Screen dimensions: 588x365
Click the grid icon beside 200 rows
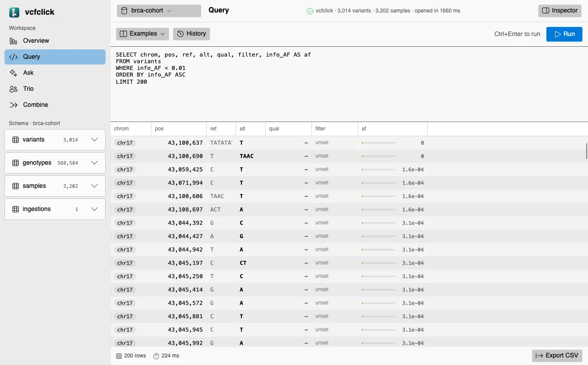point(119,356)
